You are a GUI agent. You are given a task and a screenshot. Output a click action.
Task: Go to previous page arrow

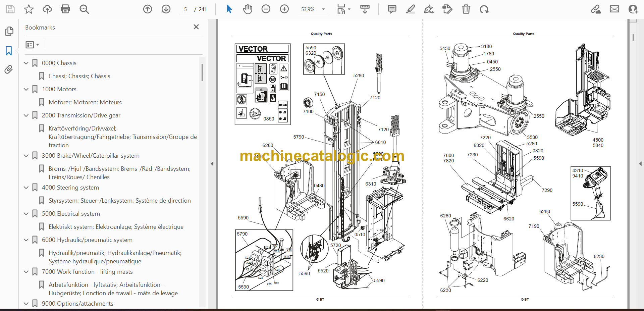148,9
